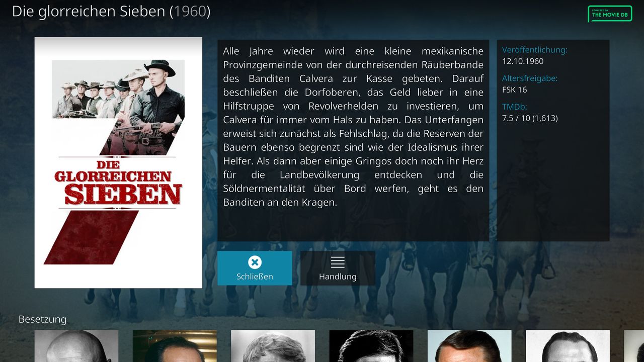Click the year 1960 in the title

point(190,12)
